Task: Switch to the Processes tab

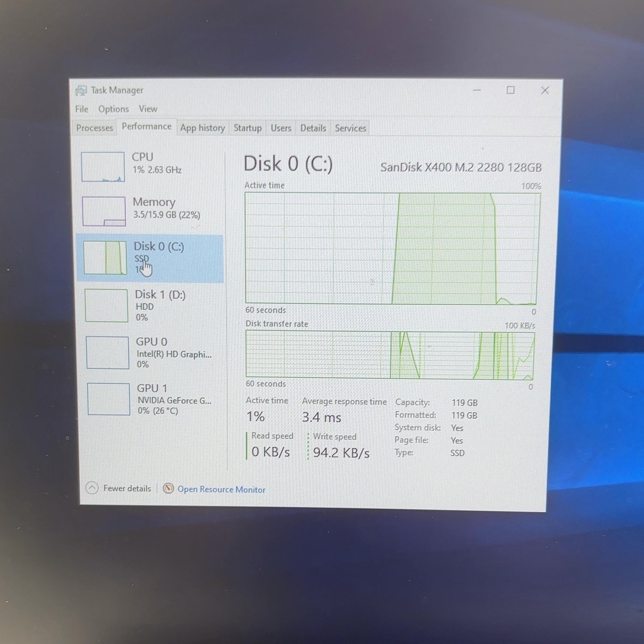Action: [94, 128]
